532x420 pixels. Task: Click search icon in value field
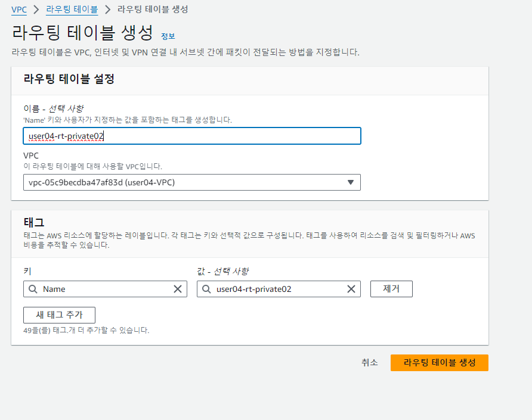(206, 289)
